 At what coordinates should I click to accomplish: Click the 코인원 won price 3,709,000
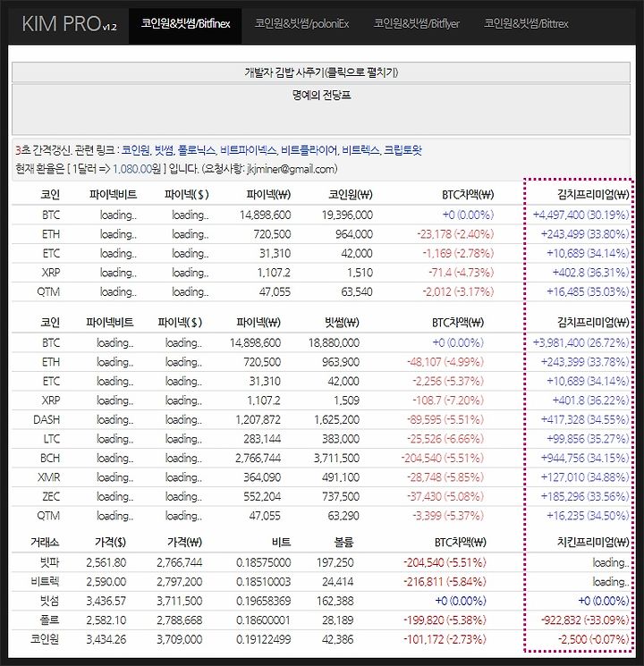click(x=180, y=639)
